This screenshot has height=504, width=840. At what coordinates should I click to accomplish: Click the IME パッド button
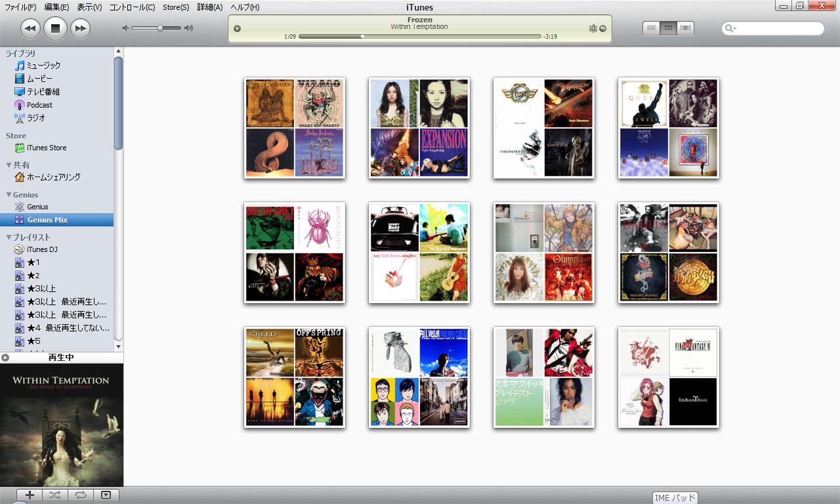point(675,498)
